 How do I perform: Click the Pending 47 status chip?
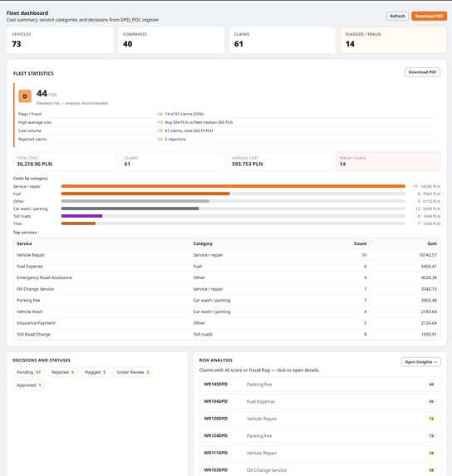28,372
